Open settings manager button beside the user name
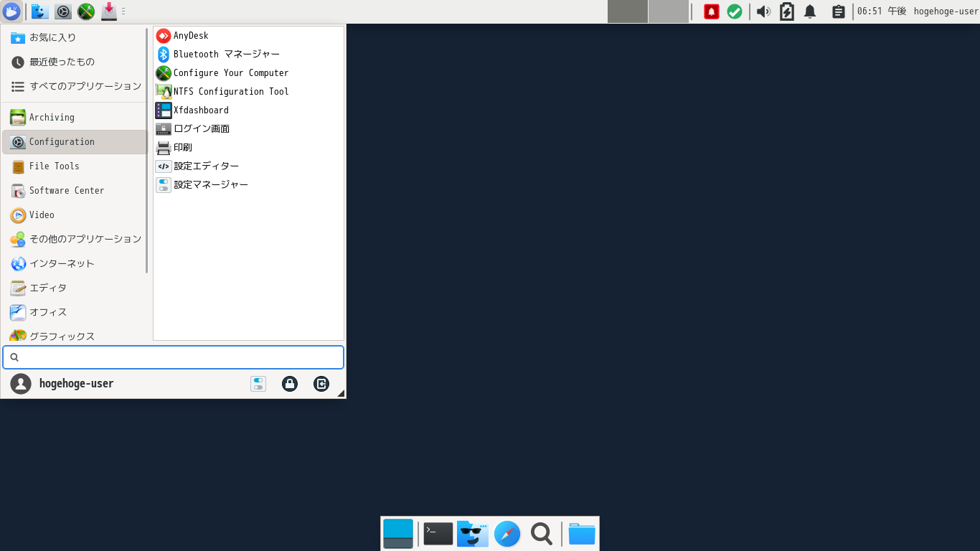Screen dimensions: 980x551 pyautogui.click(x=258, y=384)
